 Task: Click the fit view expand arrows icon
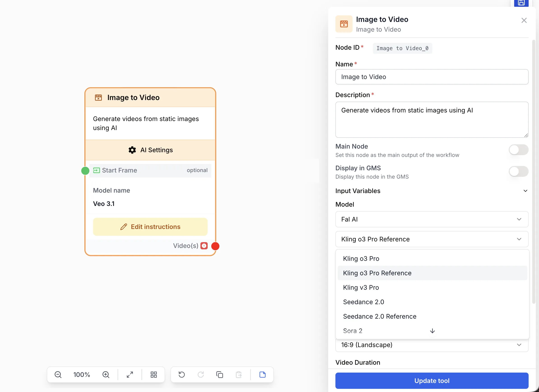click(x=130, y=375)
